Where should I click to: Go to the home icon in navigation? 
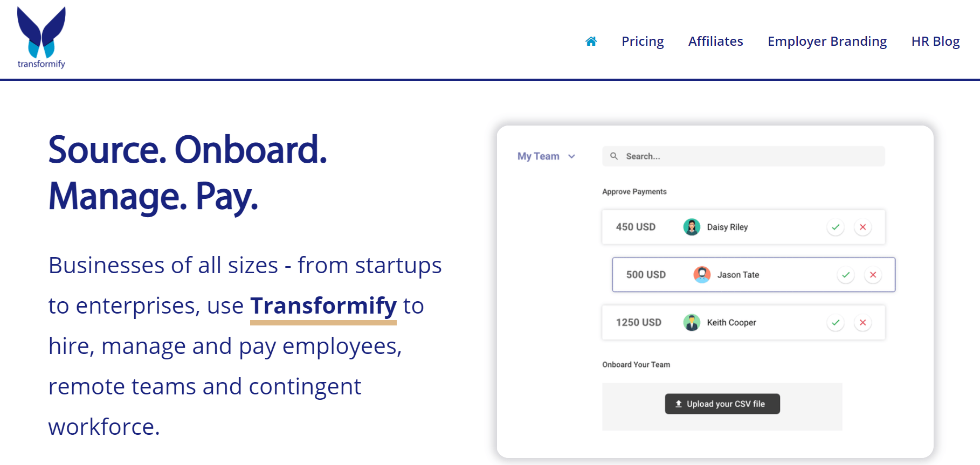pyautogui.click(x=591, y=41)
